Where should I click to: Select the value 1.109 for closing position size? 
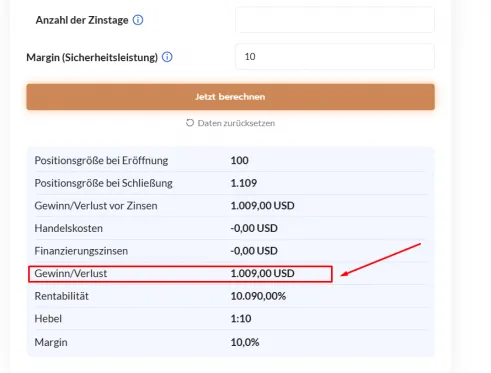[x=244, y=183]
